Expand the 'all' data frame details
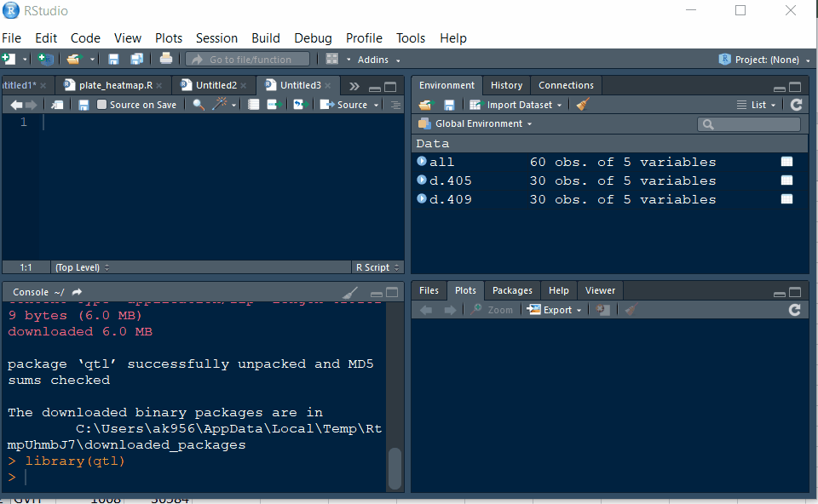Screen dimensions: 818x504 [422, 161]
